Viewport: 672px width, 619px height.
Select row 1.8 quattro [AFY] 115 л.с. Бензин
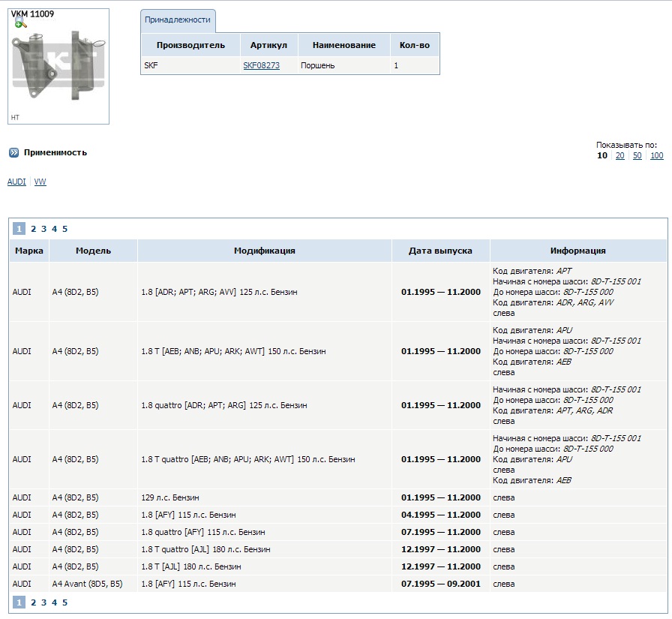tap(338, 532)
